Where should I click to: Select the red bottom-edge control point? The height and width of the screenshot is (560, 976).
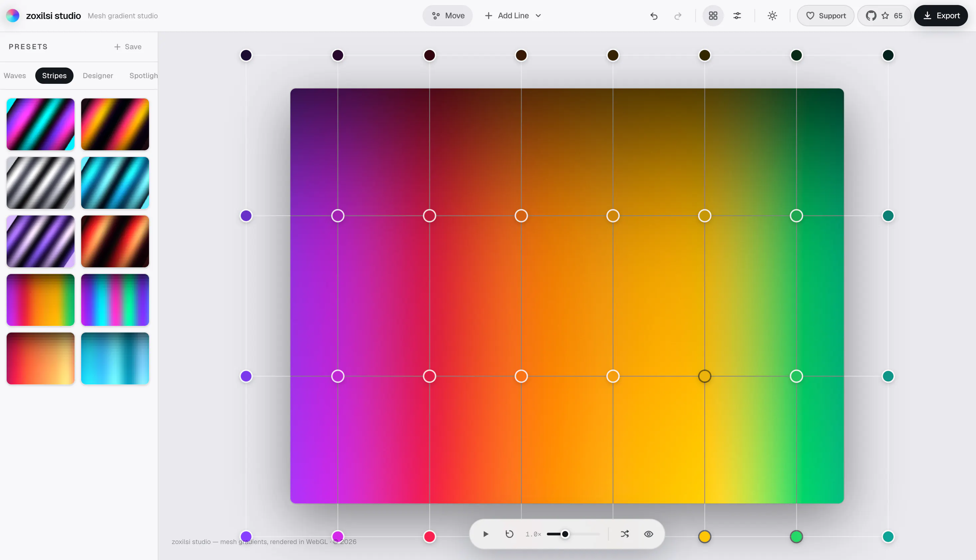[429, 536]
